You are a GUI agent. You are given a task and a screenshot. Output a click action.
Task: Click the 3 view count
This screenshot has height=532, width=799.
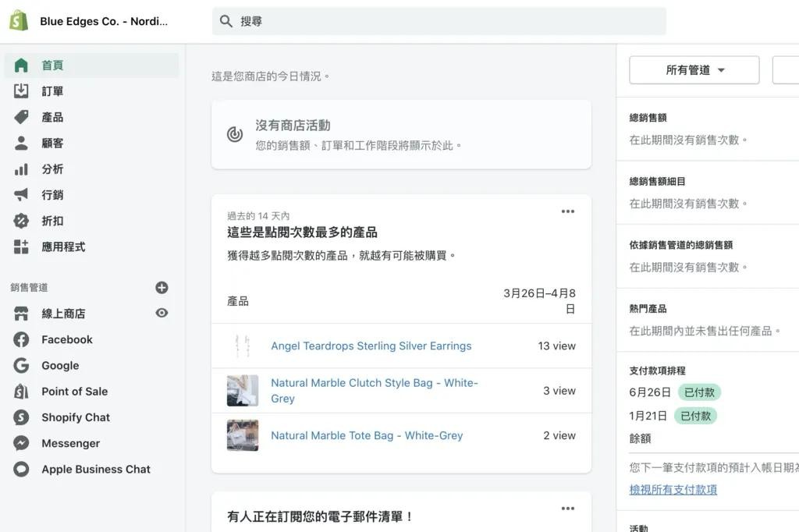click(x=559, y=390)
